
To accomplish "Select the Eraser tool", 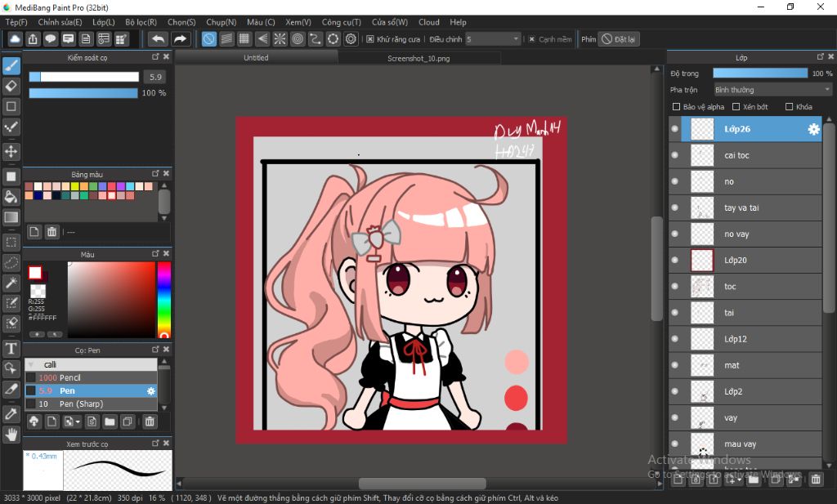I will coord(11,86).
